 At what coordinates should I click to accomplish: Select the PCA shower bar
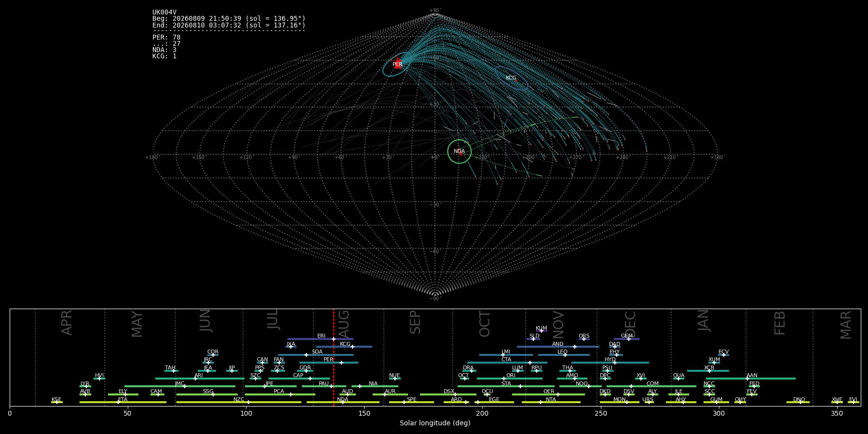coord(280,394)
